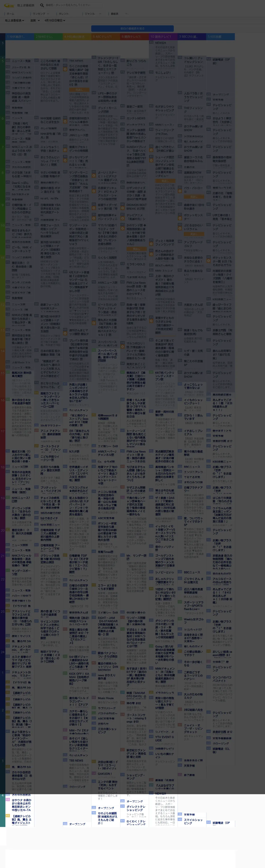Open the Music House program listing

point(106,698)
